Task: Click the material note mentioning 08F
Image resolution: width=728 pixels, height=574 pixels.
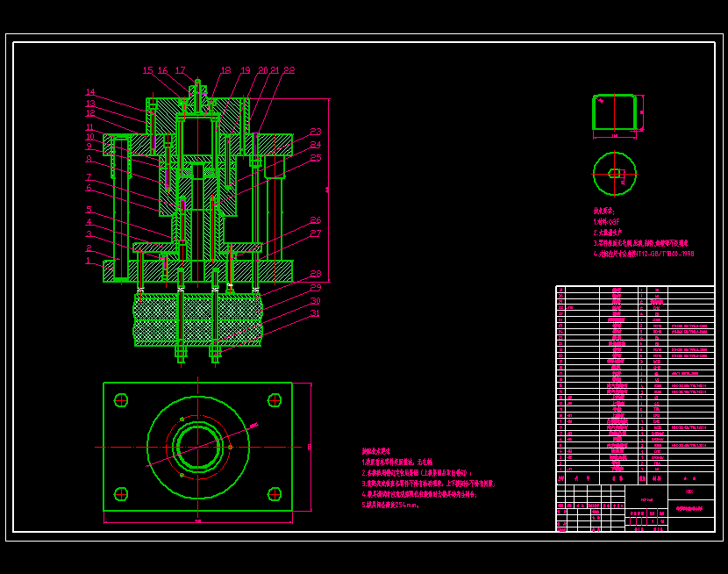Action: point(606,222)
